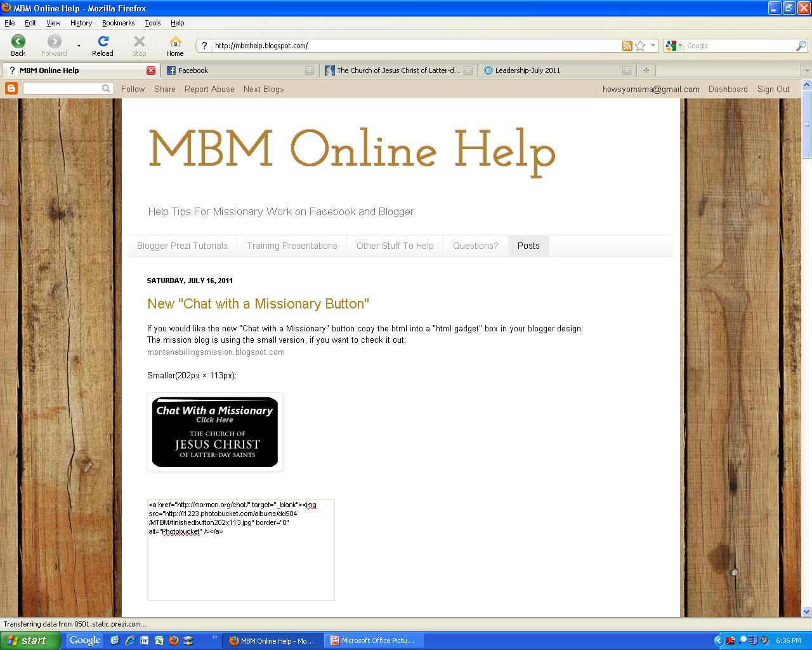Open Training Presentations page tab
Screen dimensions: 812x650
point(292,246)
